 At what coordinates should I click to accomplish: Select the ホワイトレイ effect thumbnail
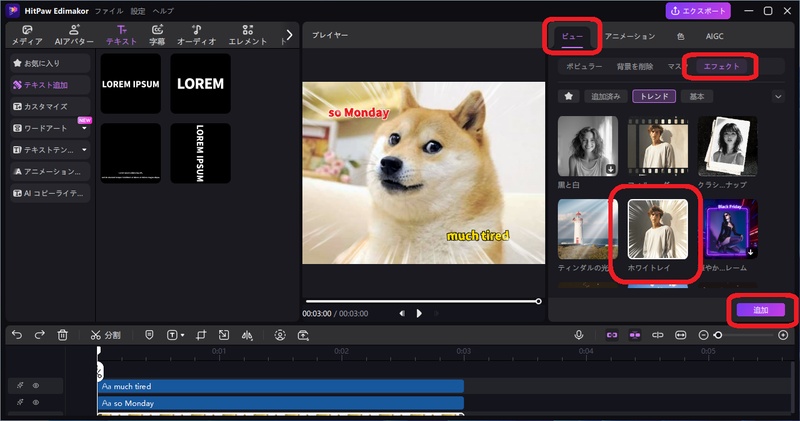(x=658, y=229)
